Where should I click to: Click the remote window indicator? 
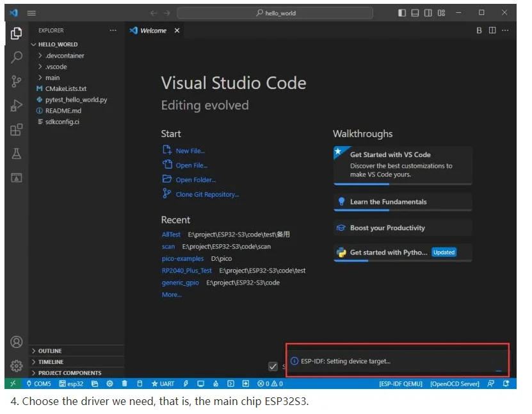(13, 384)
